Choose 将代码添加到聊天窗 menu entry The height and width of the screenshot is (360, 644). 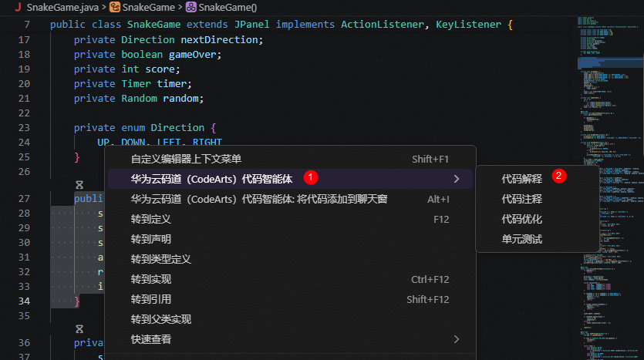[290, 199]
